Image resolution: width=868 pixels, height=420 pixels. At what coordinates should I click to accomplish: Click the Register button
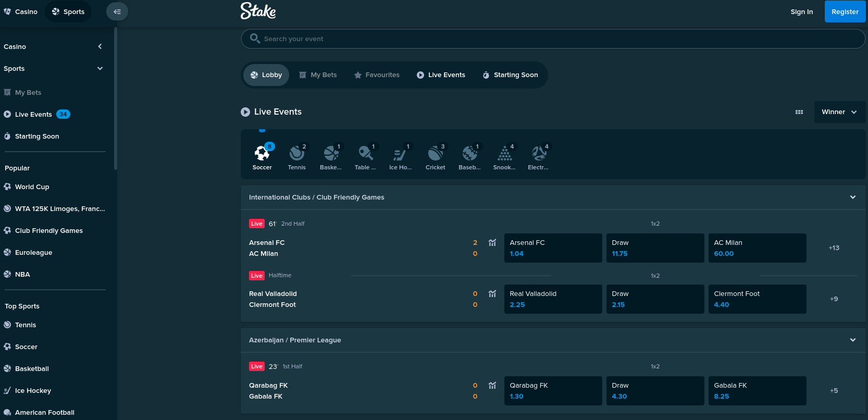(x=845, y=11)
